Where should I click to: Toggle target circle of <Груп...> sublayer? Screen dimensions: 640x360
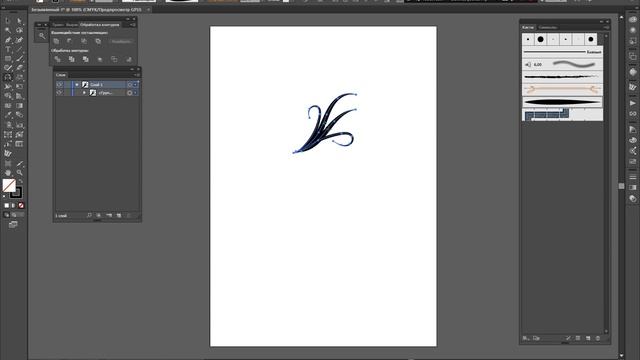[x=129, y=93]
